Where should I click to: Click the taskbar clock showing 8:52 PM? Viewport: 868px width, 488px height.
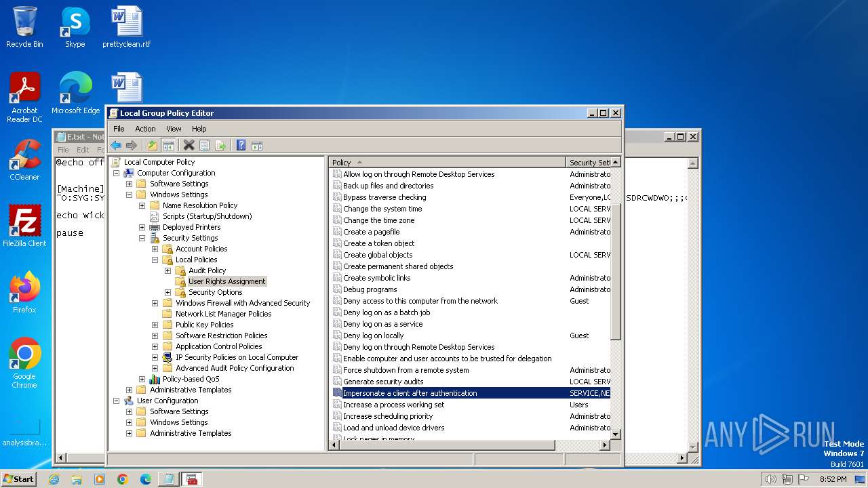(833, 479)
